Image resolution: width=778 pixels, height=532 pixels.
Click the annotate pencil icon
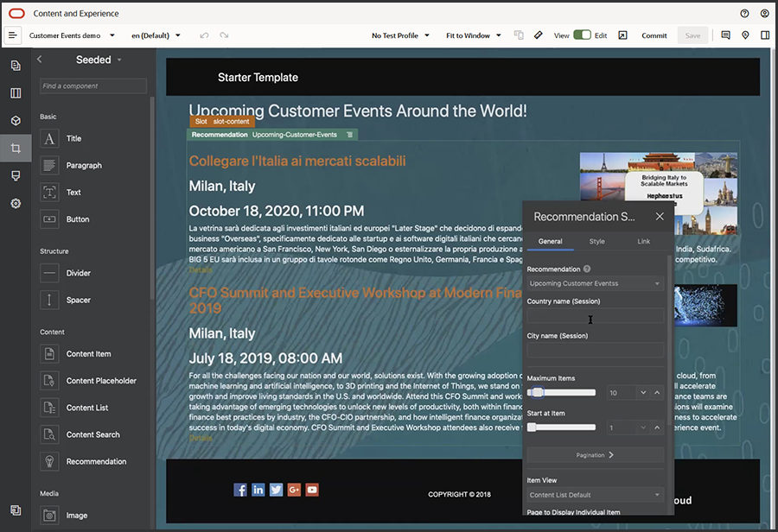(539, 35)
